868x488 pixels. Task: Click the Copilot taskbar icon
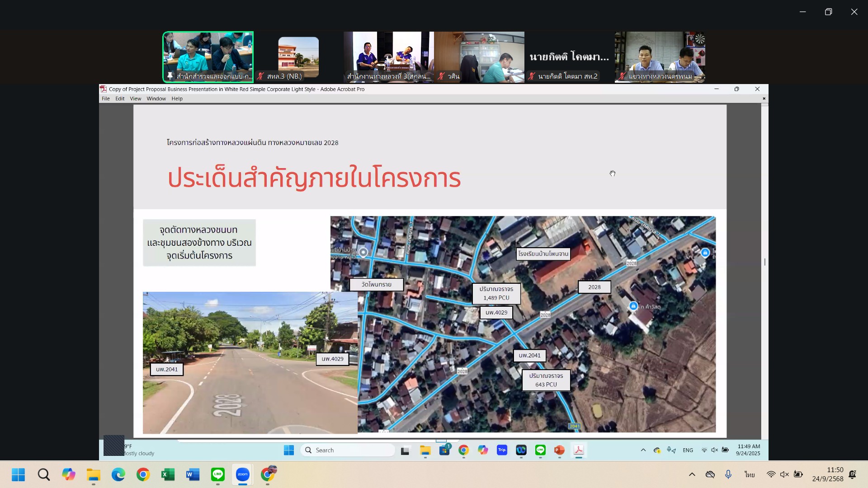[69, 474]
